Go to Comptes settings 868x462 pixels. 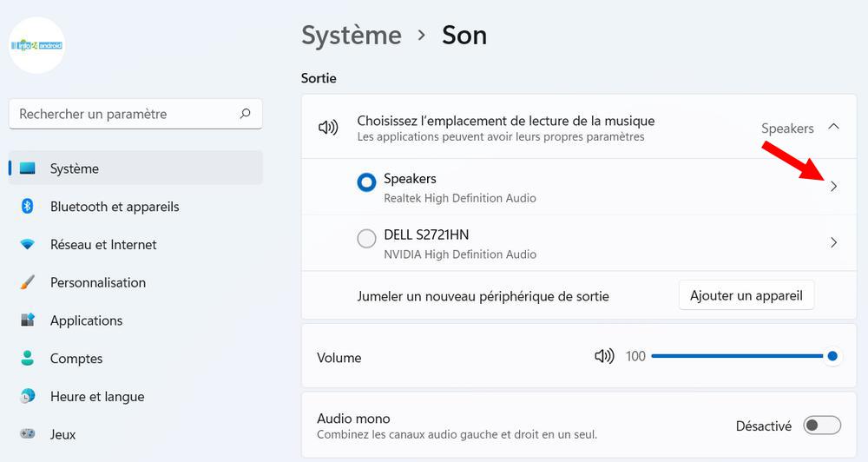coord(135,358)
